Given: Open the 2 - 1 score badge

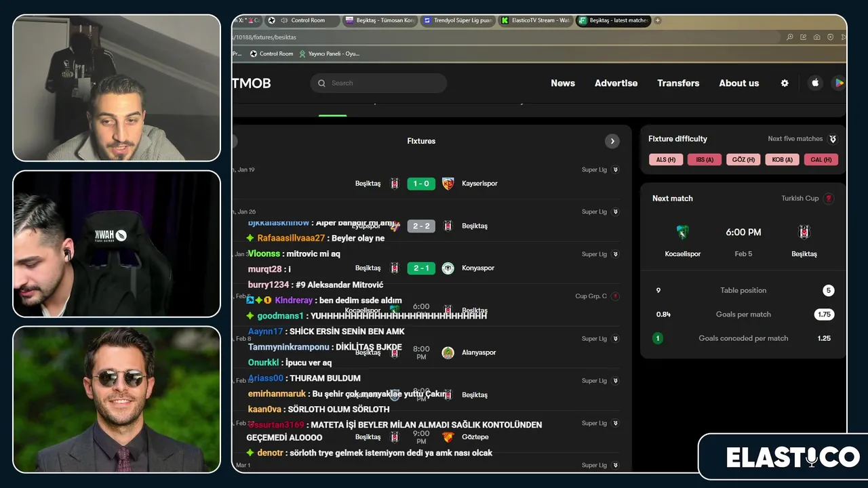Looking at the screenshot, I should 421,268.
